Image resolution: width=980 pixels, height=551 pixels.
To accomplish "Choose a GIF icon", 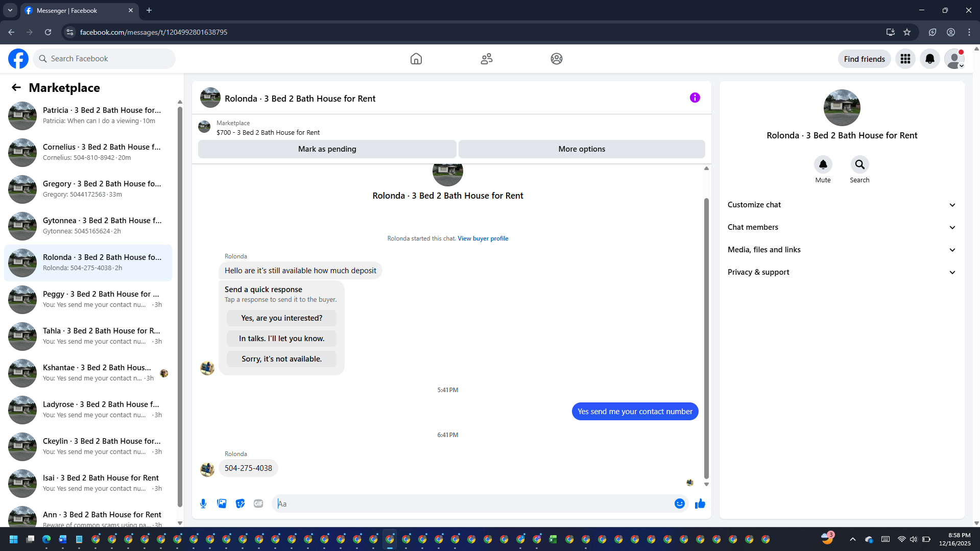I will click(x=258, y=504).
